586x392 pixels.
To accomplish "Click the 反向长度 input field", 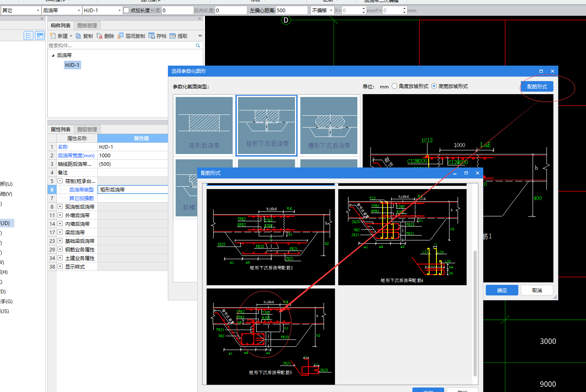I will tap(231, 10).
